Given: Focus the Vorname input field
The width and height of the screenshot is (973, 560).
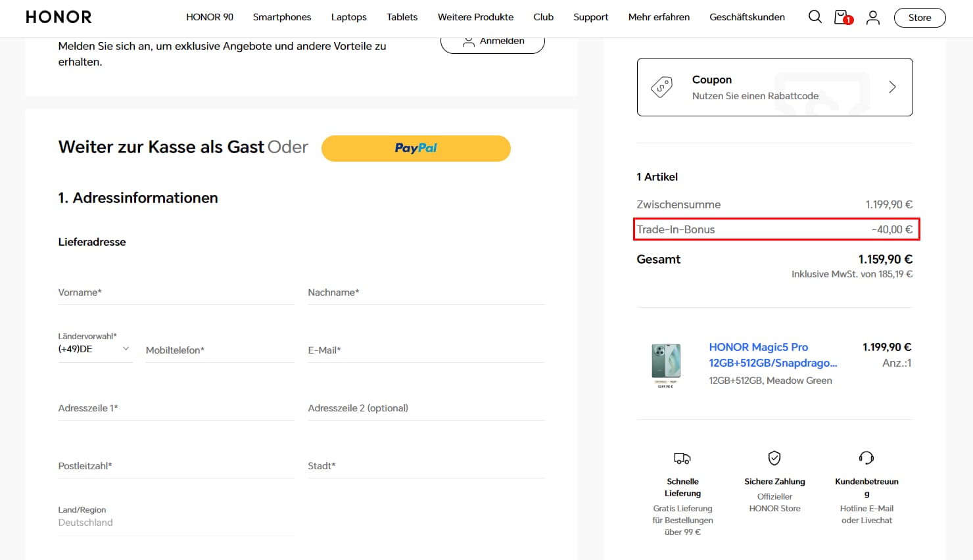Looking at the screenshot, I should (176, 293).
